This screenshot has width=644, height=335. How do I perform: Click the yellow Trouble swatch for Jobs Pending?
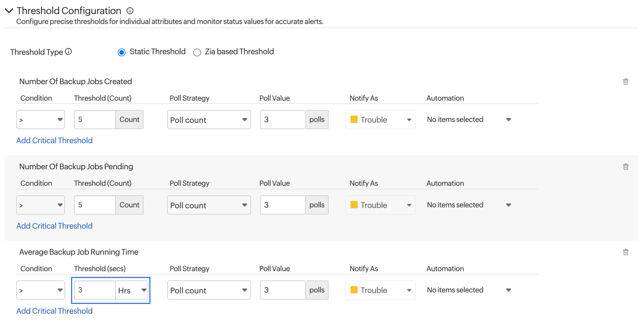354,205
